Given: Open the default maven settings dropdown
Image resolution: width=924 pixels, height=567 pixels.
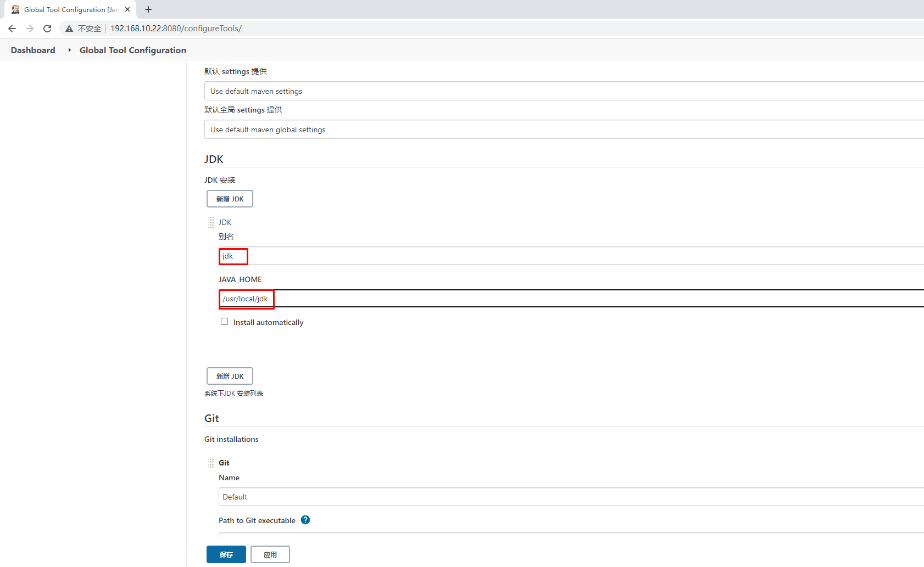Looking at the screenshot, I should coord(560,91).
